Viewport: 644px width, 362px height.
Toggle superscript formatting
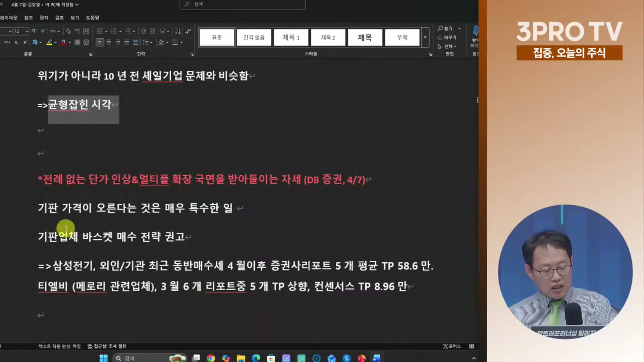tap(25, 42)
